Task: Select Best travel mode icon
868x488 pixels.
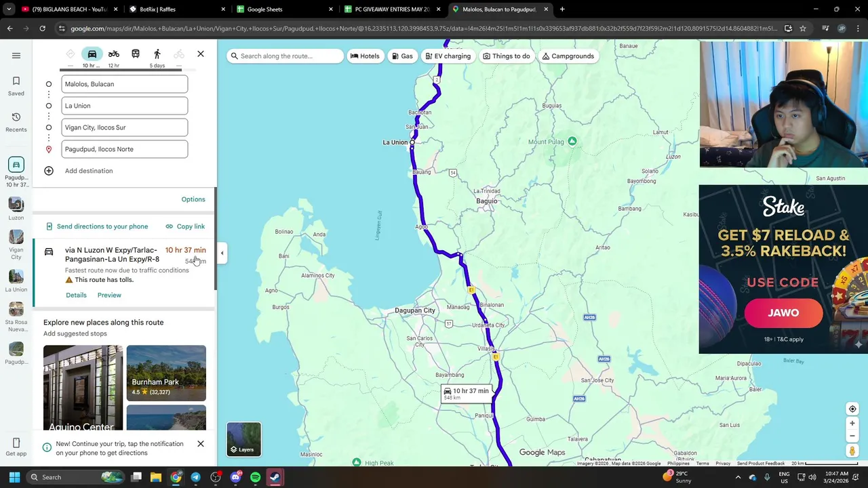Action: pyautogui.click(x=71, y=54)
